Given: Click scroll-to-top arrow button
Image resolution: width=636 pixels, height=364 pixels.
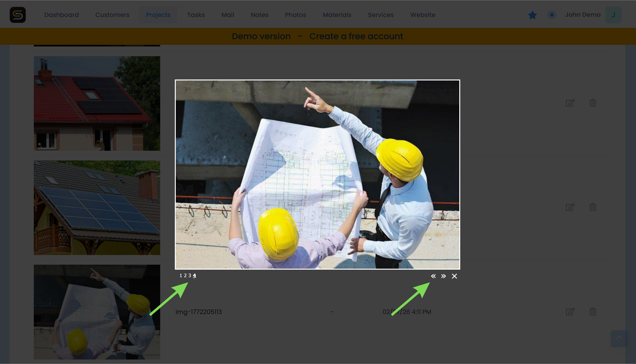Looking at the screenshot, I should (619, 338).
